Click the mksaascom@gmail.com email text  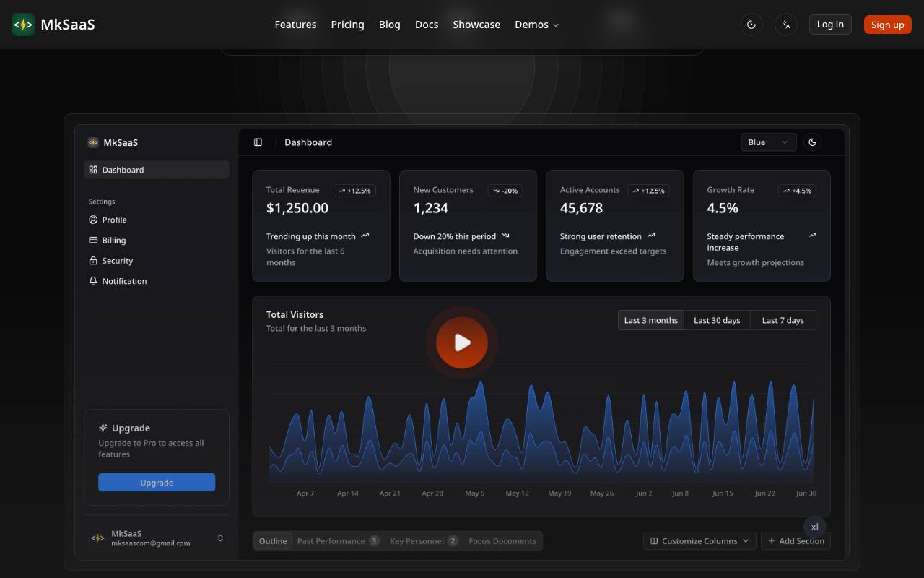tap(151, 543)
